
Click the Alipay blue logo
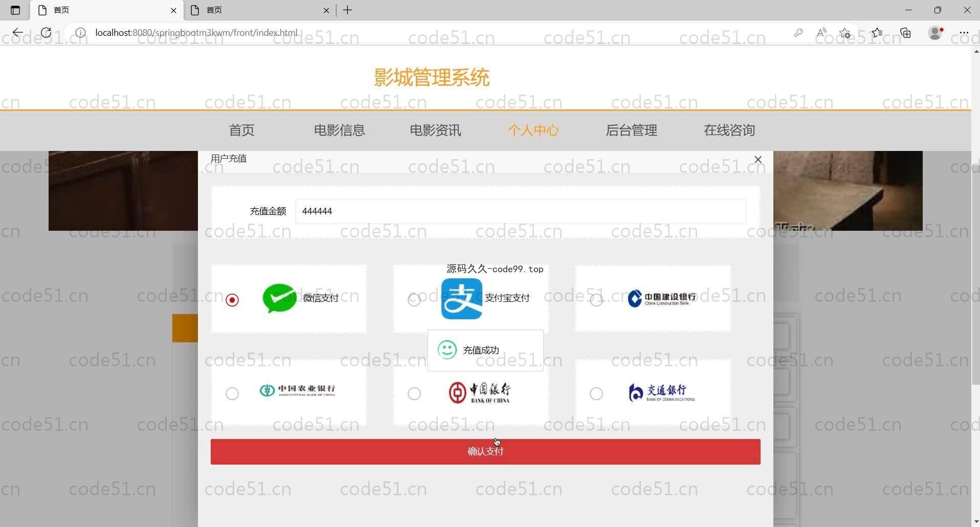point(462,299)
